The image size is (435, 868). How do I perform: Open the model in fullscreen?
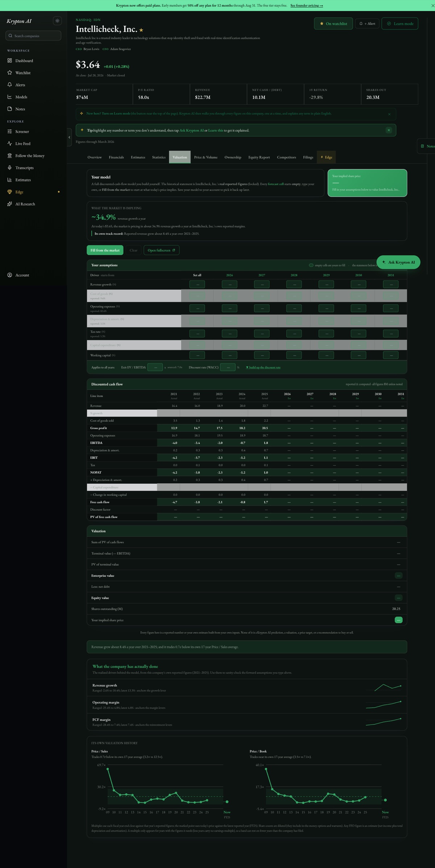(x=161, y=250)
